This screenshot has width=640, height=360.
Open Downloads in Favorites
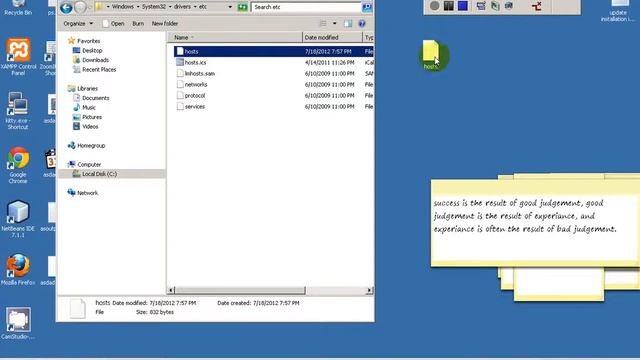[x=91, y=60]
